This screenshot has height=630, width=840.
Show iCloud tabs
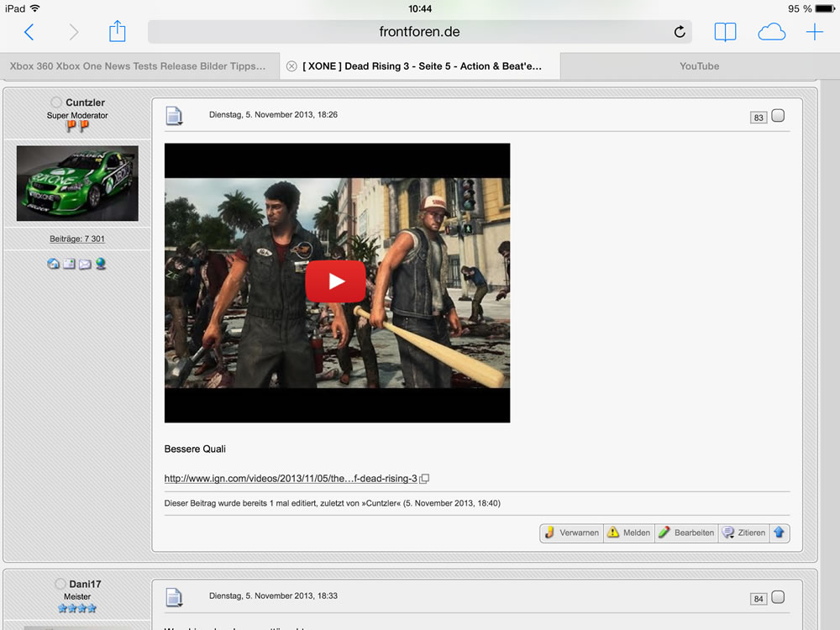click(x=771, y=32)
